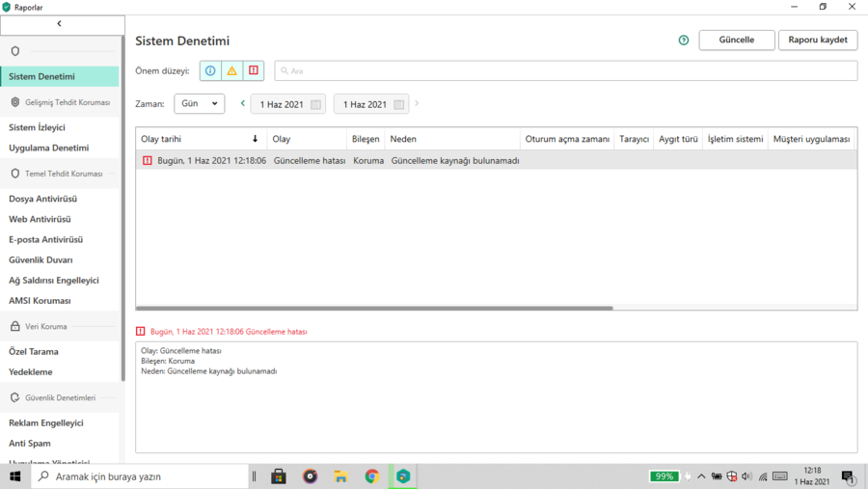Click the Güvenlik Denetimleri refresh icon

click(14, 397)
